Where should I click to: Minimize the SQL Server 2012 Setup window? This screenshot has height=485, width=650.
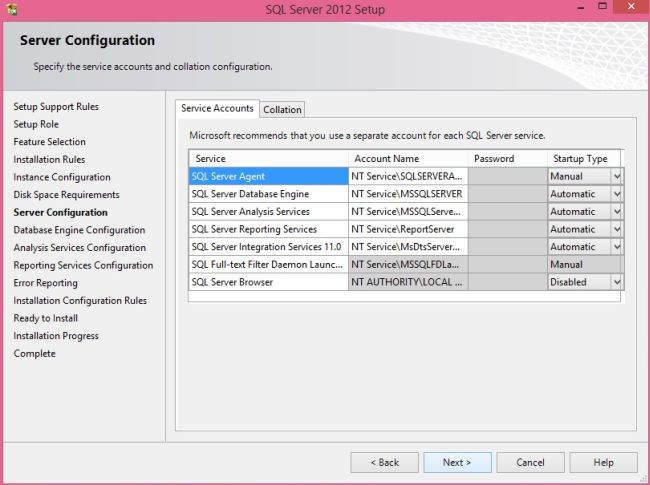pyautogui.click(x=581, y=7)
